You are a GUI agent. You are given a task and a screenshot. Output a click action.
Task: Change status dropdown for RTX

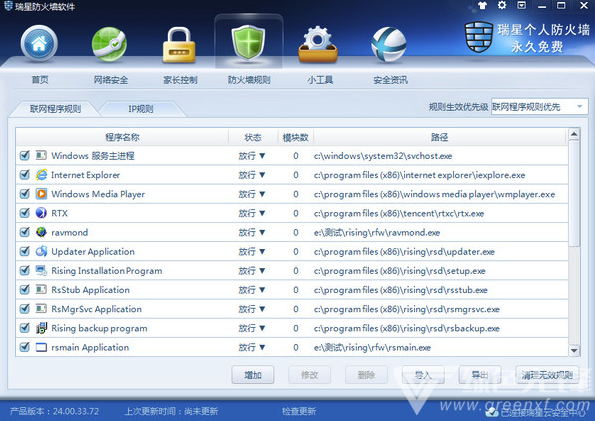tap(252, 213)
